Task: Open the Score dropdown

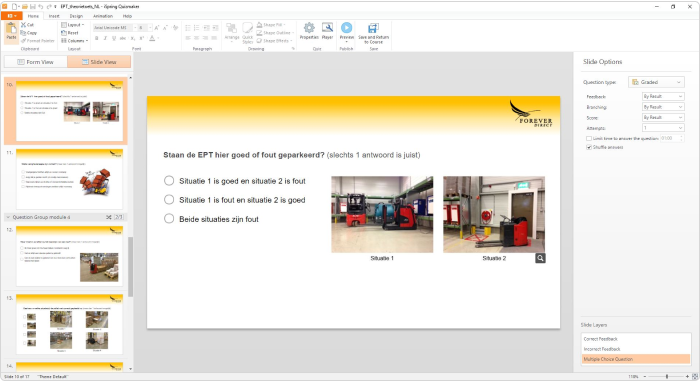Action: (662, 117)
